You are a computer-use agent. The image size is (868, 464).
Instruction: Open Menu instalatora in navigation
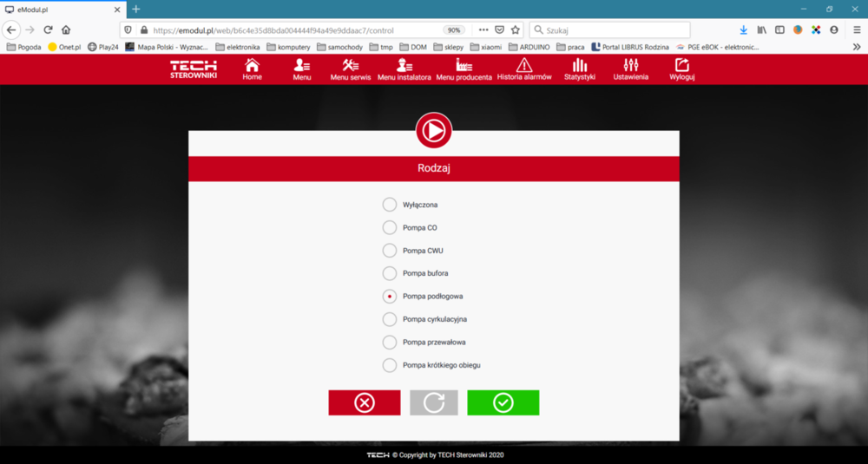[404, 66]
